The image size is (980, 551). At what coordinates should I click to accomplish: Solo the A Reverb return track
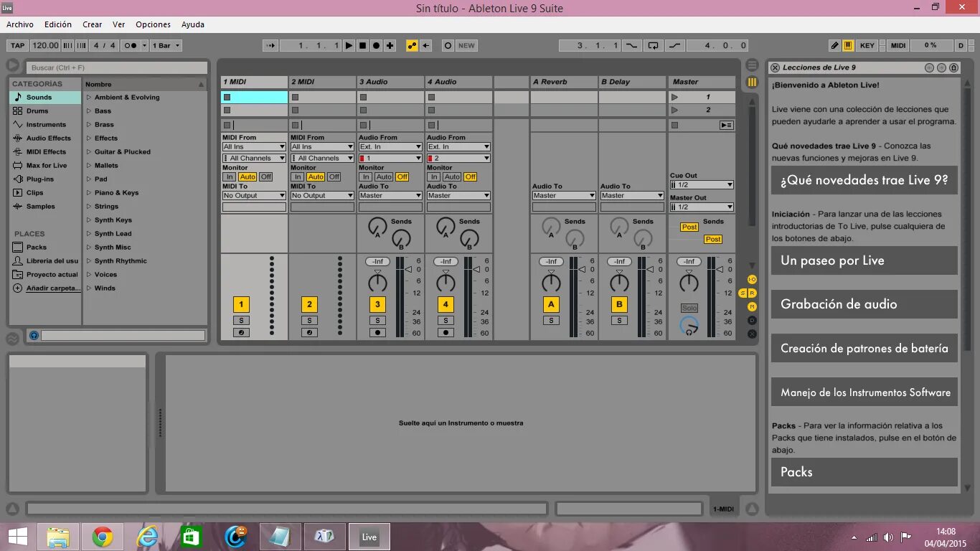click(550, 320)
